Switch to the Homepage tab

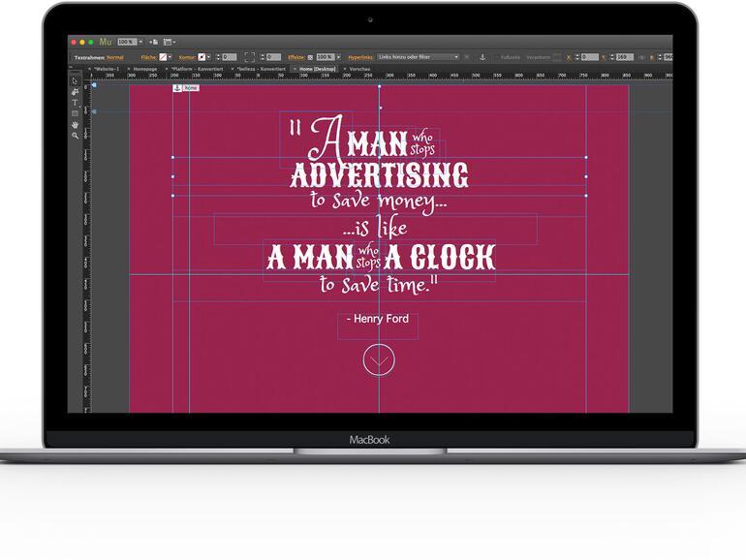point(145,69)
